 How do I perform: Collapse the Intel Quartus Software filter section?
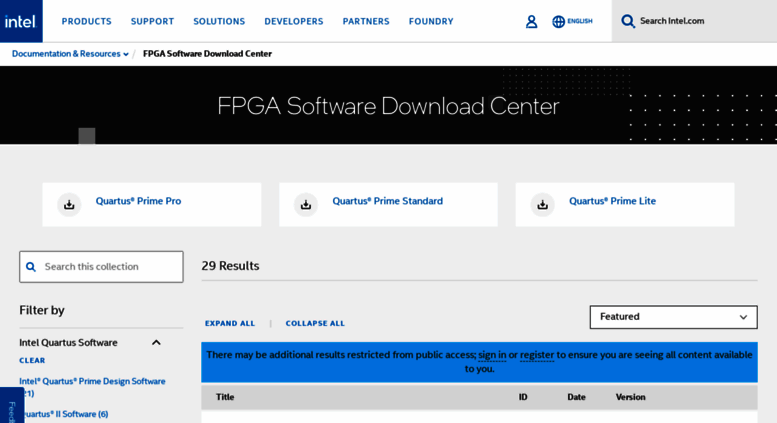click(156, 342)
